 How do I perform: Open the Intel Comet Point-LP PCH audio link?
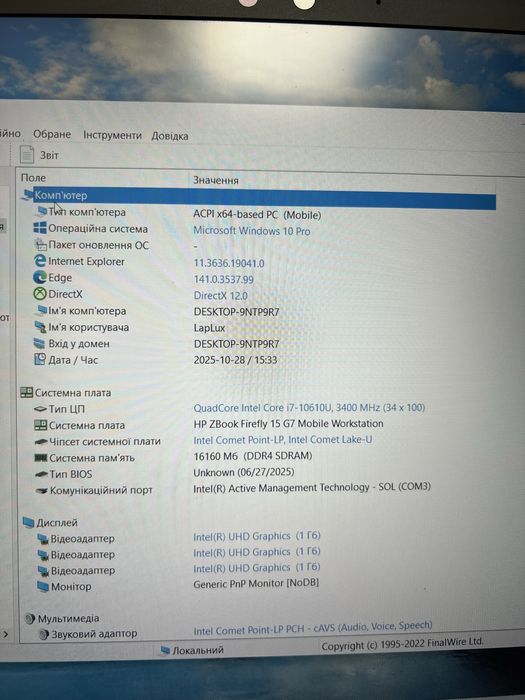coord(313,628)
